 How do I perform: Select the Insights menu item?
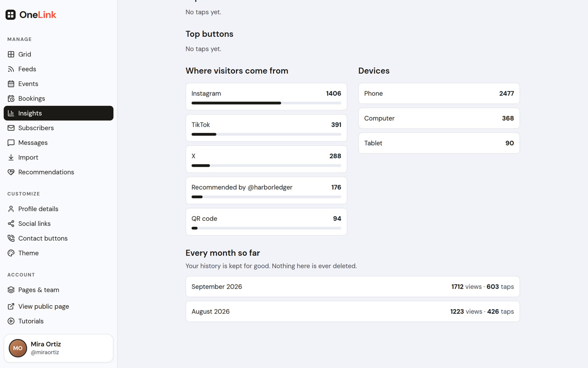58,113
